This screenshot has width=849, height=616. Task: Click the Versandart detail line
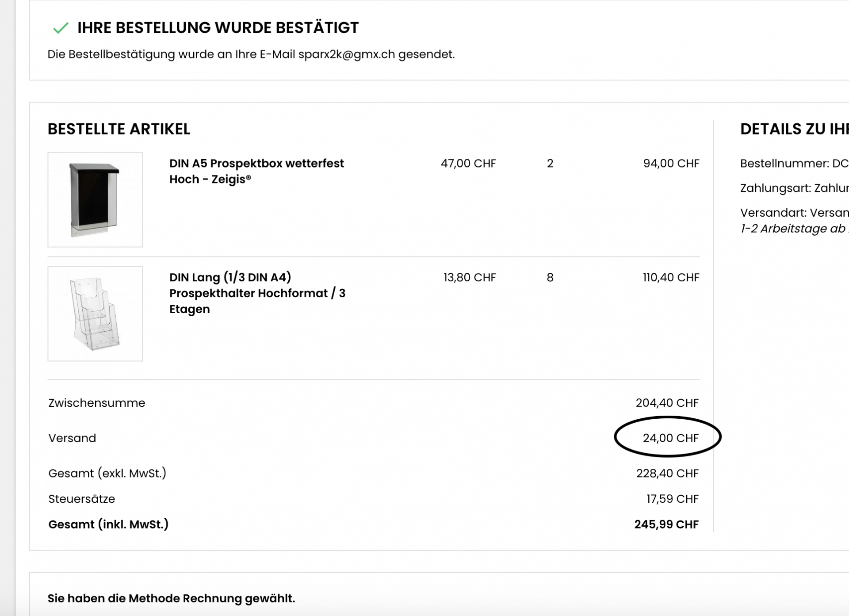pos(794,213)
